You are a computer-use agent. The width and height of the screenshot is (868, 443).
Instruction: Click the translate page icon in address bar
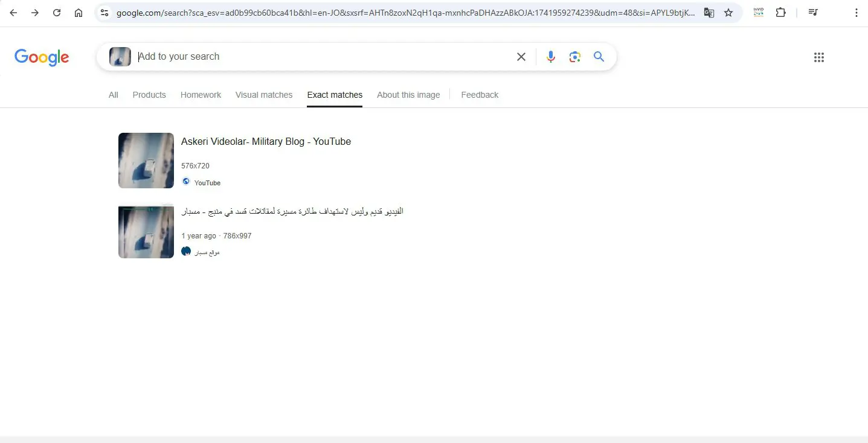pyautogui.click(x=709, y=13)
